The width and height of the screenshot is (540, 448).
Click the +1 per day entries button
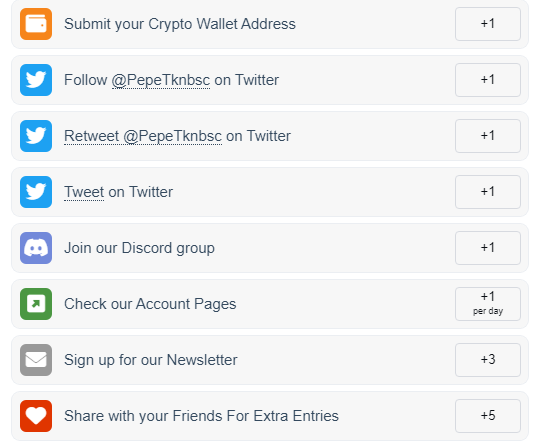488,304
